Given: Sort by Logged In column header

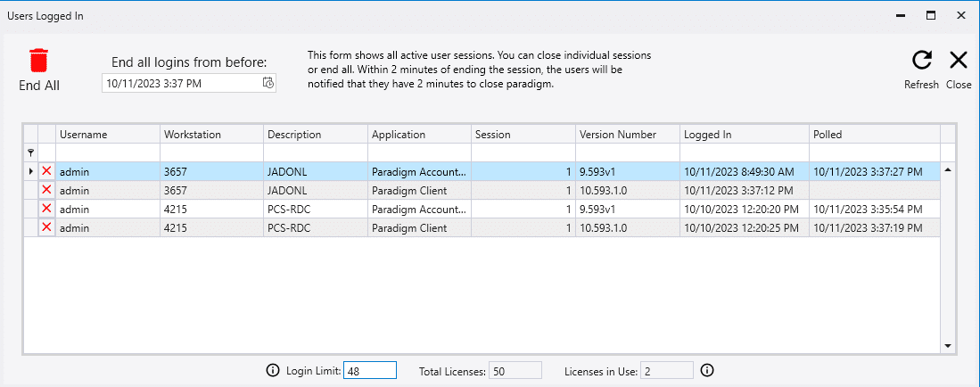Looking at the screenshot, I should [744, 135].
